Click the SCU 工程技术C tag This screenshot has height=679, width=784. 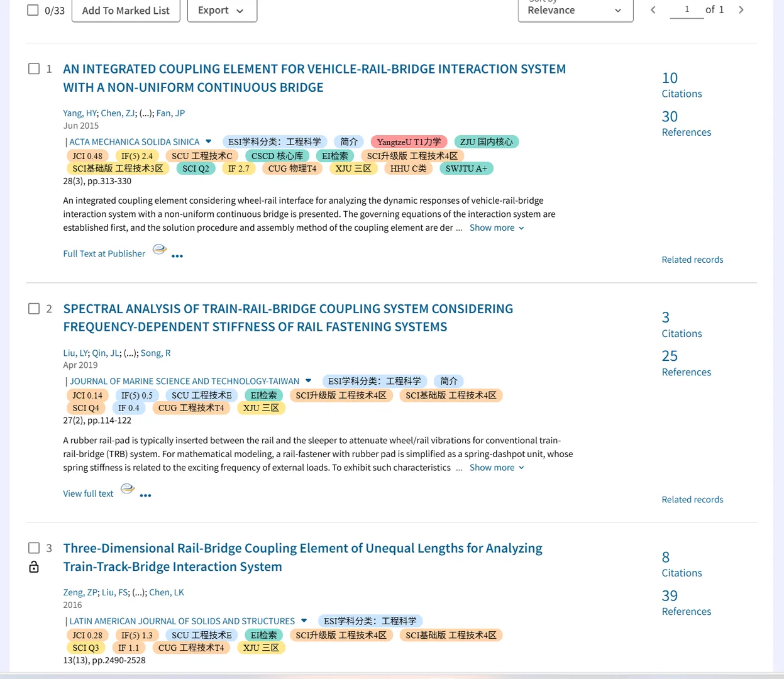pos(202,156)
